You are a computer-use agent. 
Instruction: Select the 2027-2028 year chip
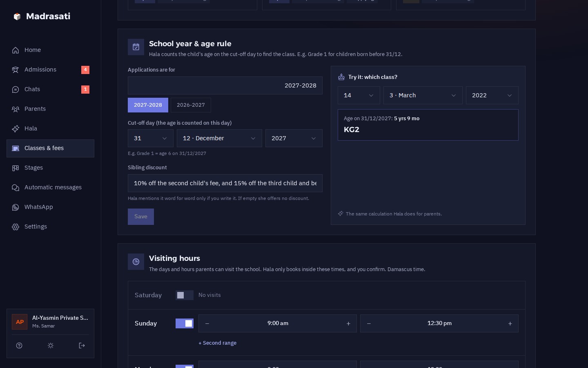[148, 105]
